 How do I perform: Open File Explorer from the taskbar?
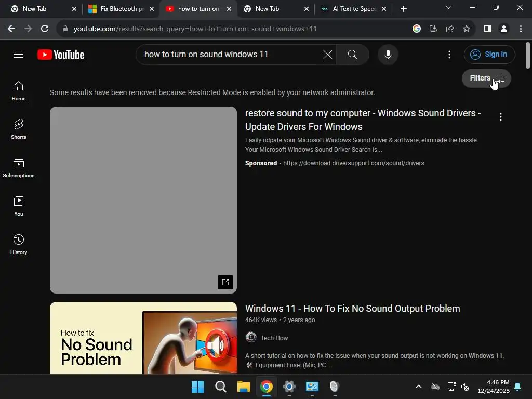click(x=243, y=387)
